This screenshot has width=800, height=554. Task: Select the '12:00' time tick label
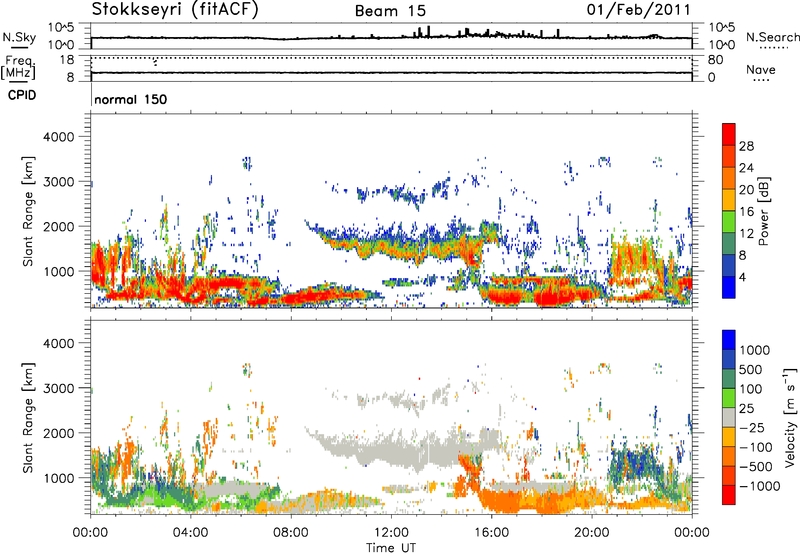[x=391, y=533]
